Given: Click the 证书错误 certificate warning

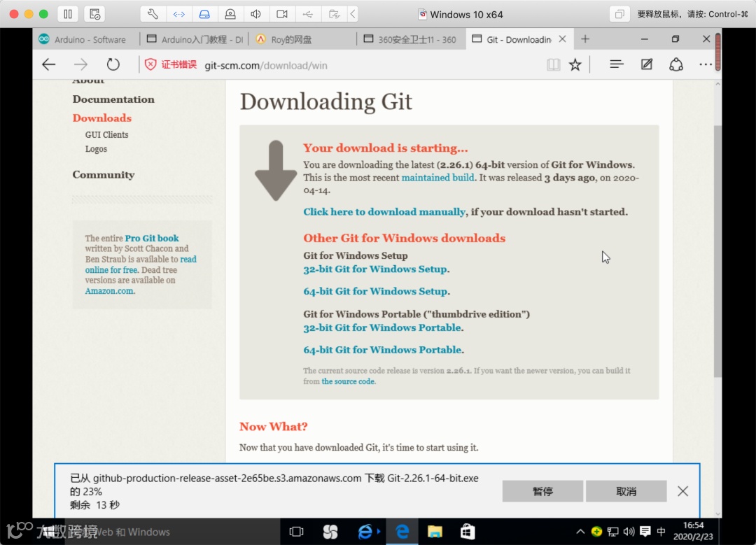Looking at the screenshot, I should pyautogui.click(x=171, y=64).
